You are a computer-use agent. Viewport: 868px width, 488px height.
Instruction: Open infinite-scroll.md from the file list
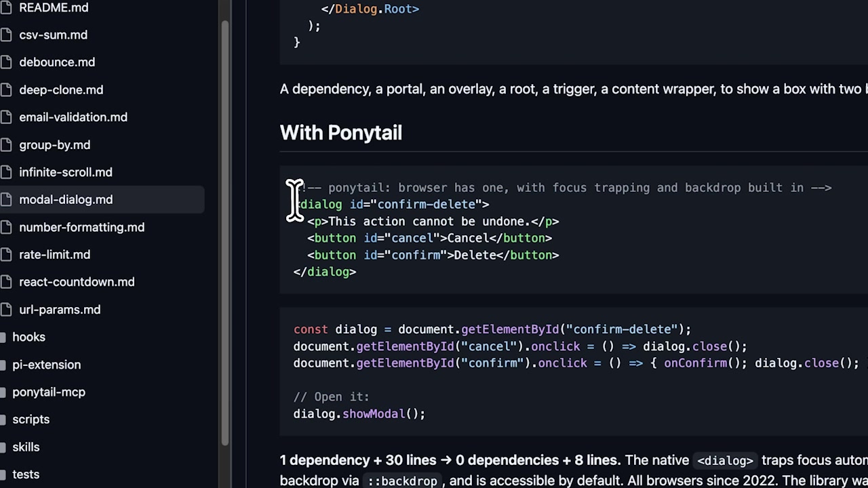tap(66, 172)
